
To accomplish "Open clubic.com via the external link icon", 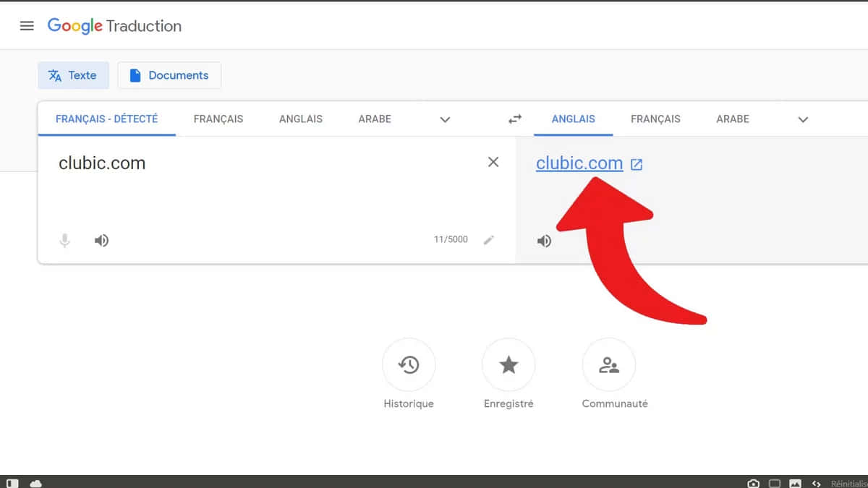I will tap(636, 164).
